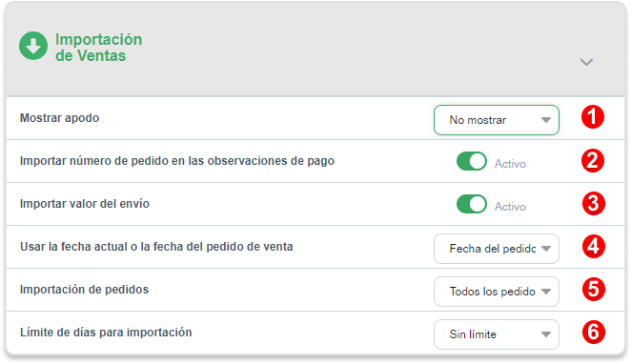Click red marker number 1
The image size is (631, 364).
pos(593,117)
